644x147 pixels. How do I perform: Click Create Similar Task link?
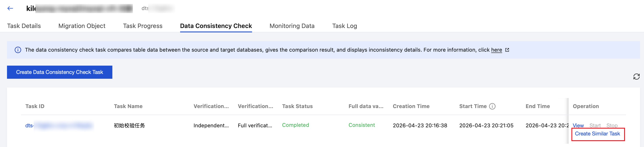tap(597, 134)
